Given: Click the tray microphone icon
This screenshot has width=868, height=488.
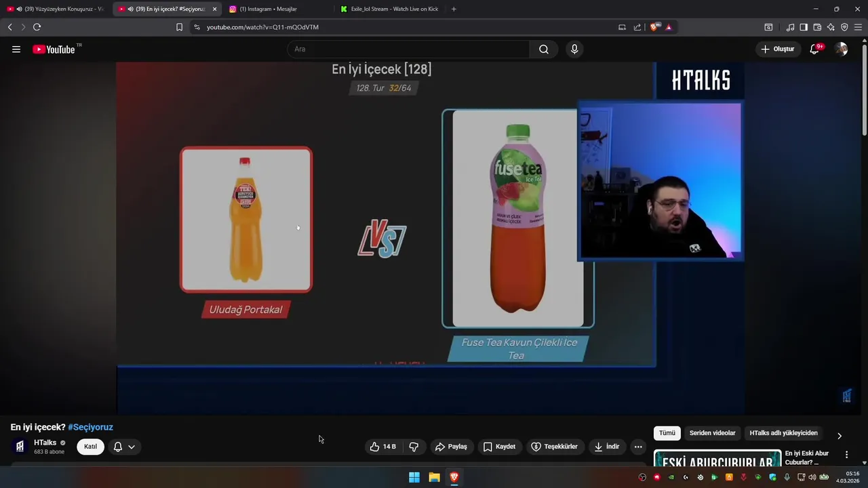Looking at the screenshot, I should point(787,477).
